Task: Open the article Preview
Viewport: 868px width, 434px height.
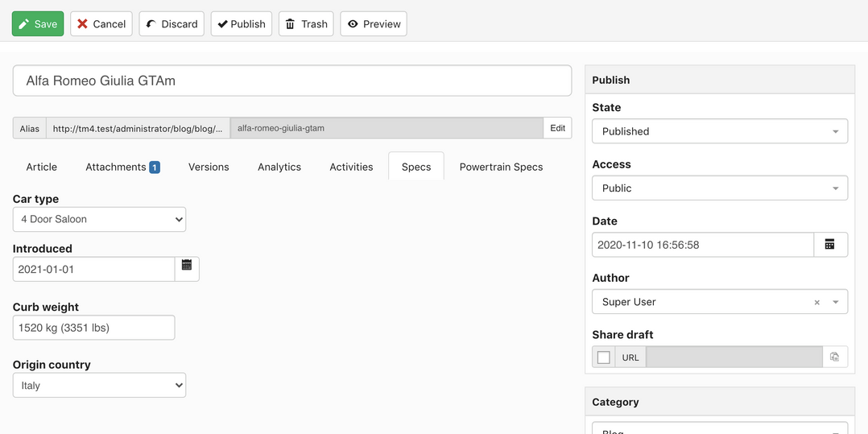Action: point(374,24)
